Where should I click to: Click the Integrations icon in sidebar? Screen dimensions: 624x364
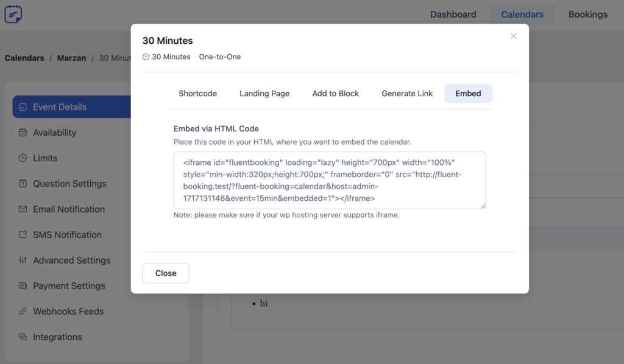tap(23, 337)
